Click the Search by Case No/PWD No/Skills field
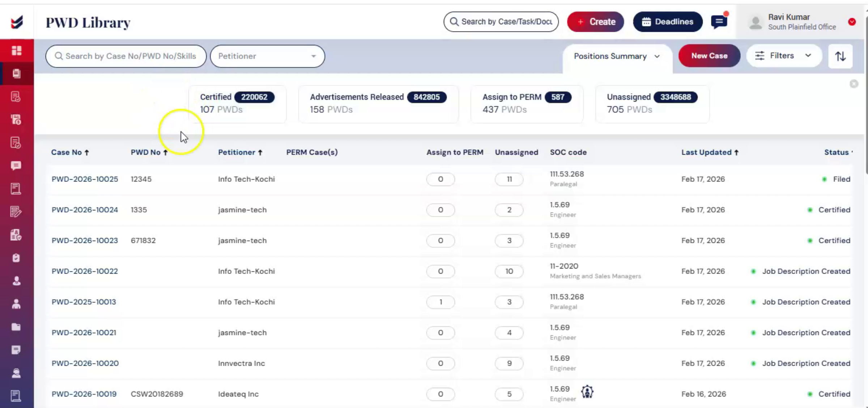The height and width of the screenshot is (408, 868). (x=126, y=56)
